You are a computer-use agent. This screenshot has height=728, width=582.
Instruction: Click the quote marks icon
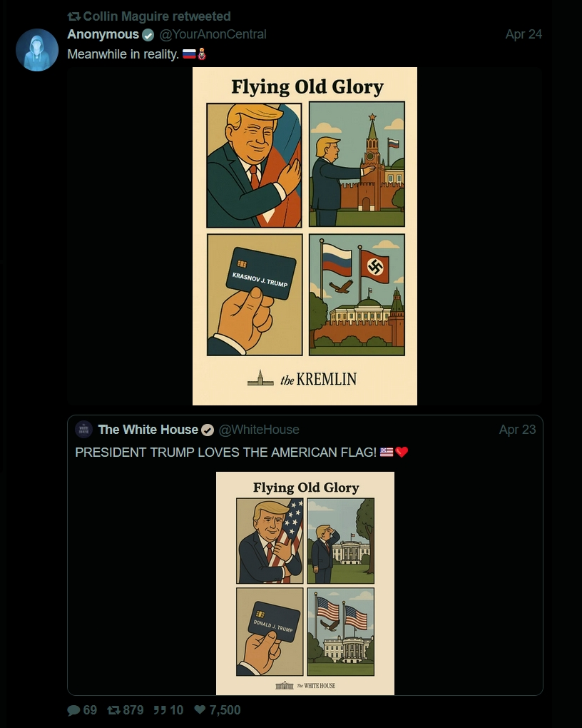click(x=160, y=710)
